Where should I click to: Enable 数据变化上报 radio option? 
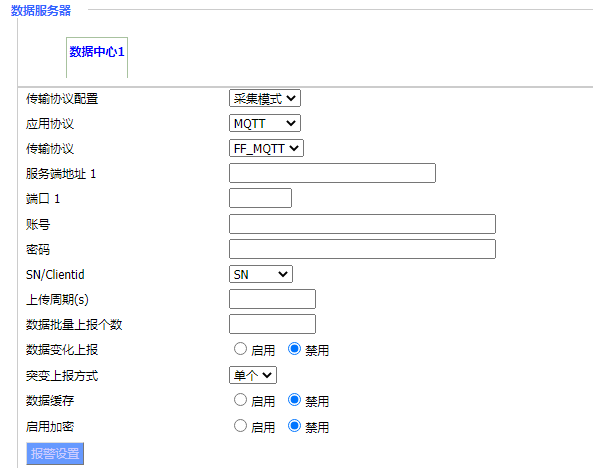click(x=240, y=349)
